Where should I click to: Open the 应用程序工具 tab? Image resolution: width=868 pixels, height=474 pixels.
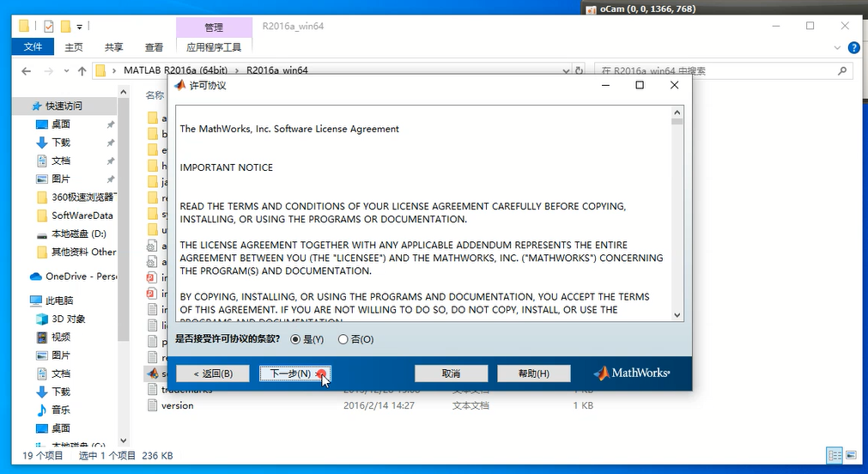click(214, 47)
